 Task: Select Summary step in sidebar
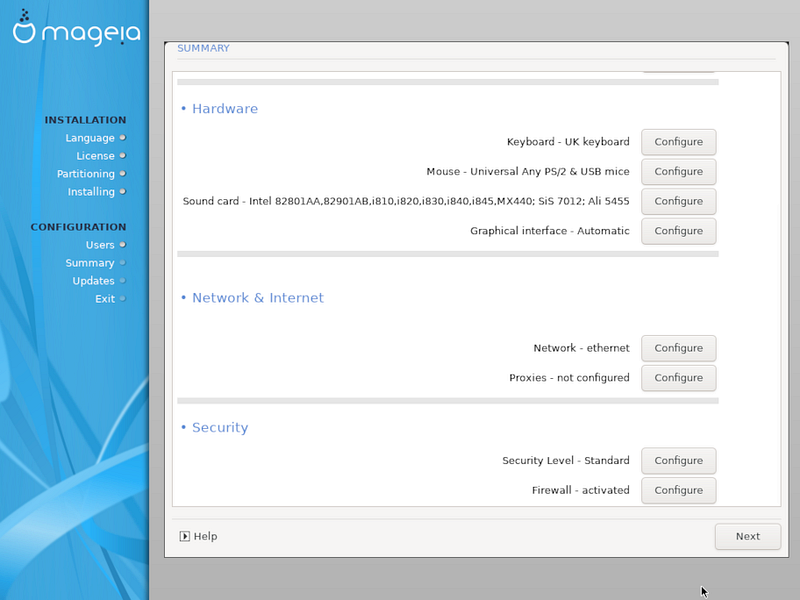point(90,263)
